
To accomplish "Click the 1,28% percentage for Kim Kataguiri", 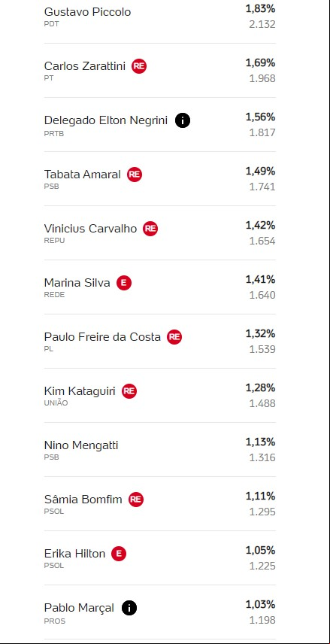I will (261, 388).
